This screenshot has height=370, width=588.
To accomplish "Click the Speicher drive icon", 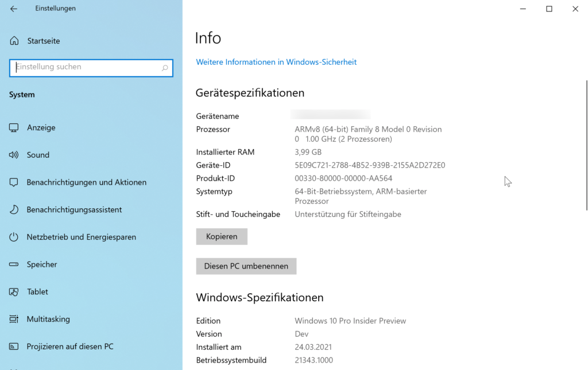I will pyautogui.click(x=13, y=264).
